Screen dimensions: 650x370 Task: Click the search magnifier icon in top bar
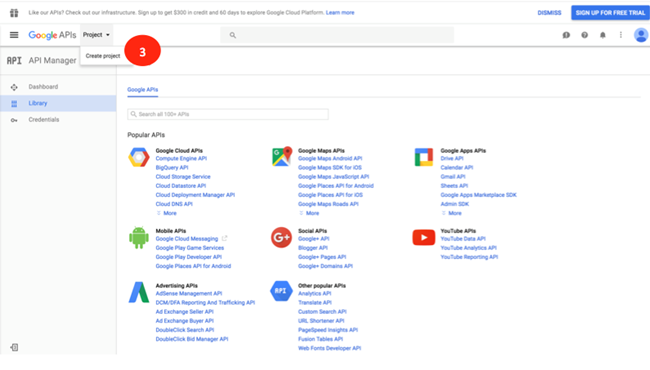tap(233, 35)
